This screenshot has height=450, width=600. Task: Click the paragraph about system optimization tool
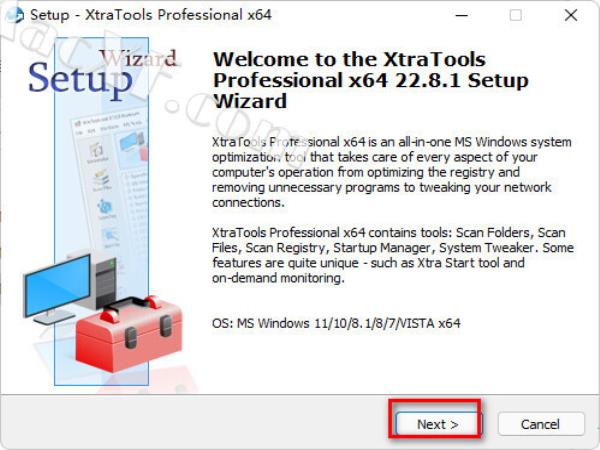point(392,172)
